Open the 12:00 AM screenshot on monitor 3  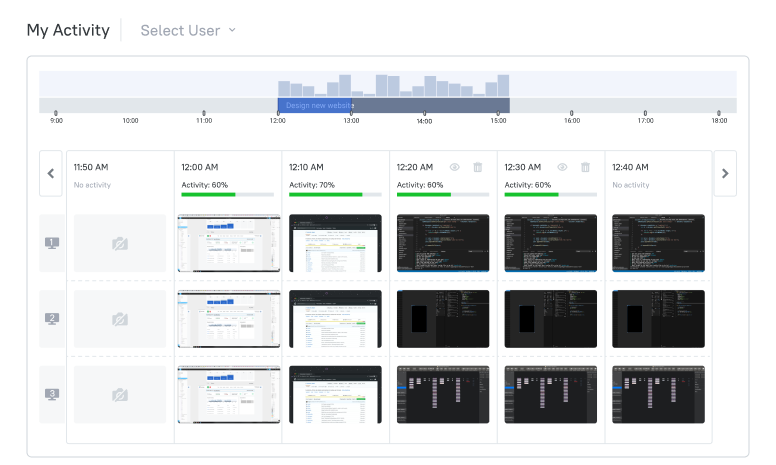[229, 395]
